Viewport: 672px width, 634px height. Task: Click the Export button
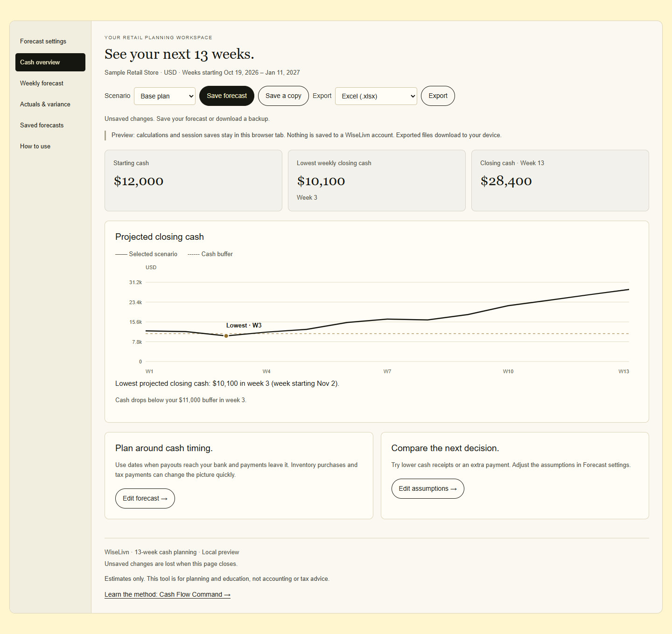click(438, 96)
